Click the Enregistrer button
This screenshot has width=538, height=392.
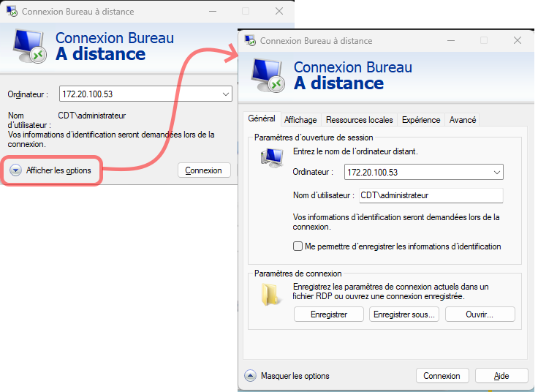tap(329, 314)
